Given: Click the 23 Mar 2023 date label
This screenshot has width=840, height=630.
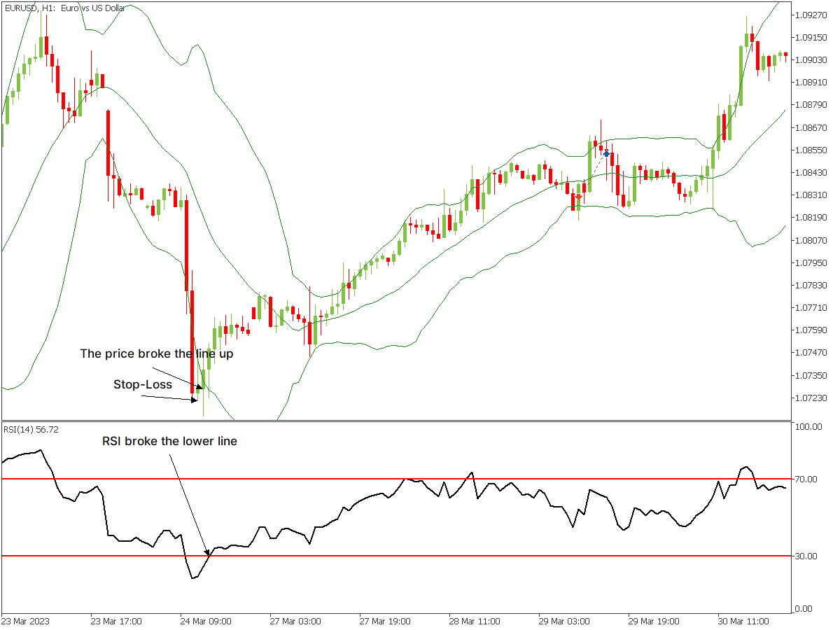Looking at the screenshot, I should click(x=26, y=621).
